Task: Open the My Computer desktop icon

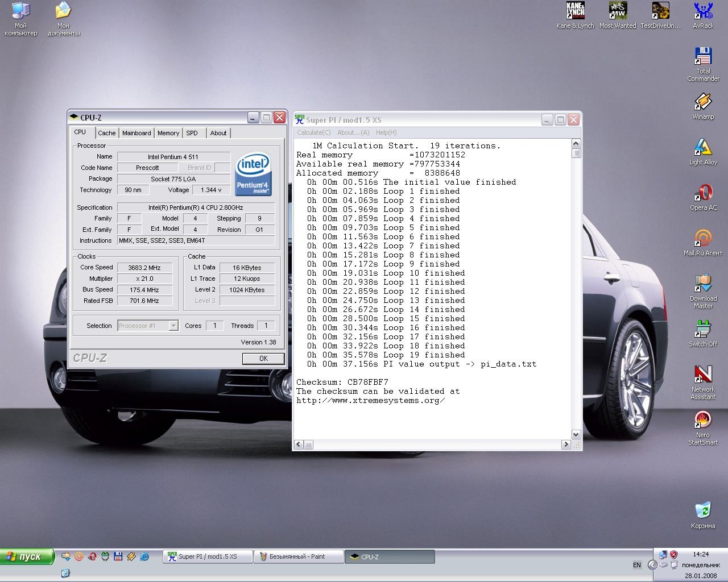Action: 20,19
